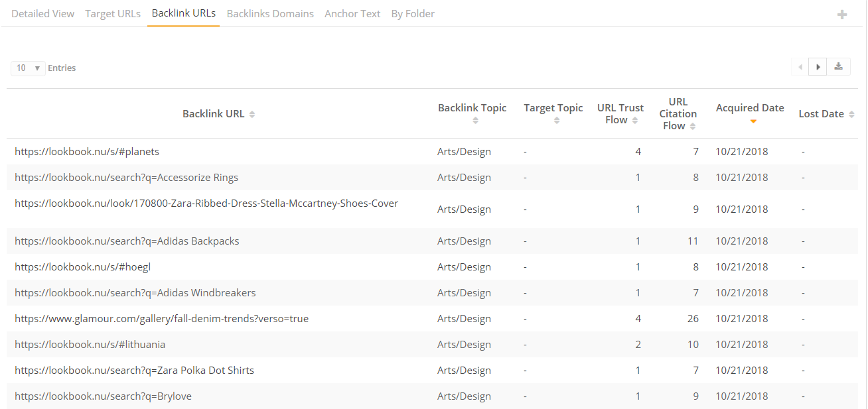
Task: Sort by URL Trust Flow arrows
Action: 635,121
